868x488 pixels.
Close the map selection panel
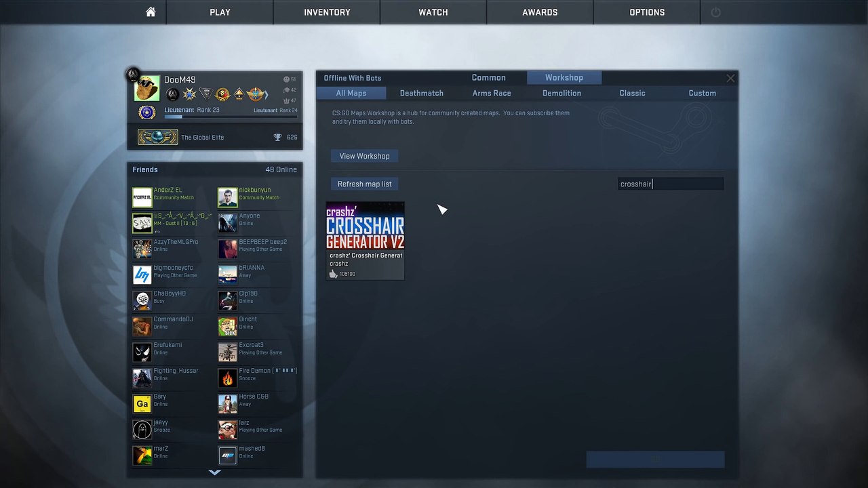coord(730,79)
